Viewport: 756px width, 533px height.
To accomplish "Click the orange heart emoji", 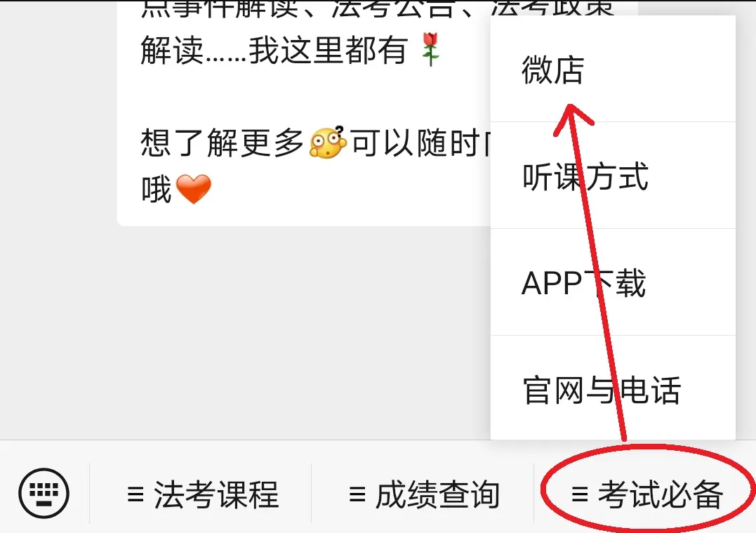I will (194, 189).
